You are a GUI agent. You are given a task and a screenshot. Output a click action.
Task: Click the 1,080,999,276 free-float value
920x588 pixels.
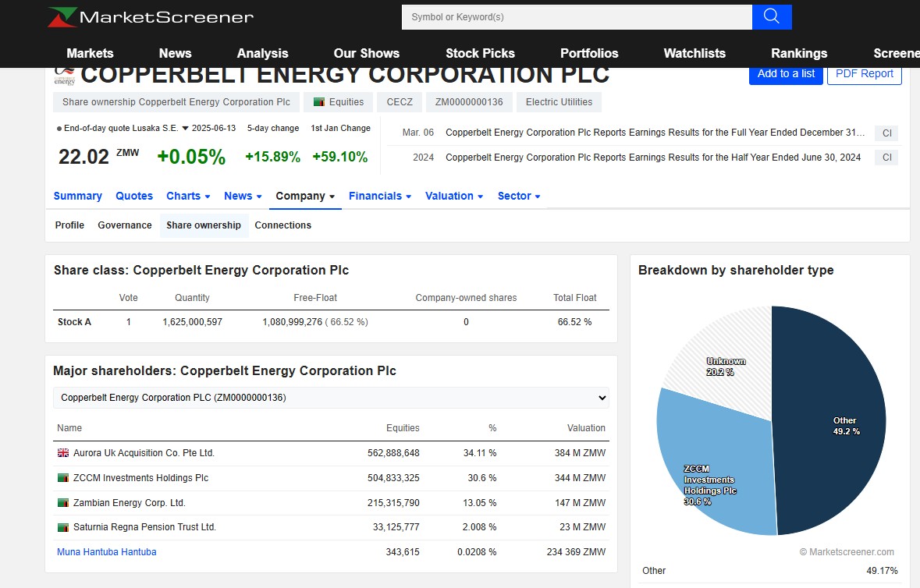pos(292,322)
